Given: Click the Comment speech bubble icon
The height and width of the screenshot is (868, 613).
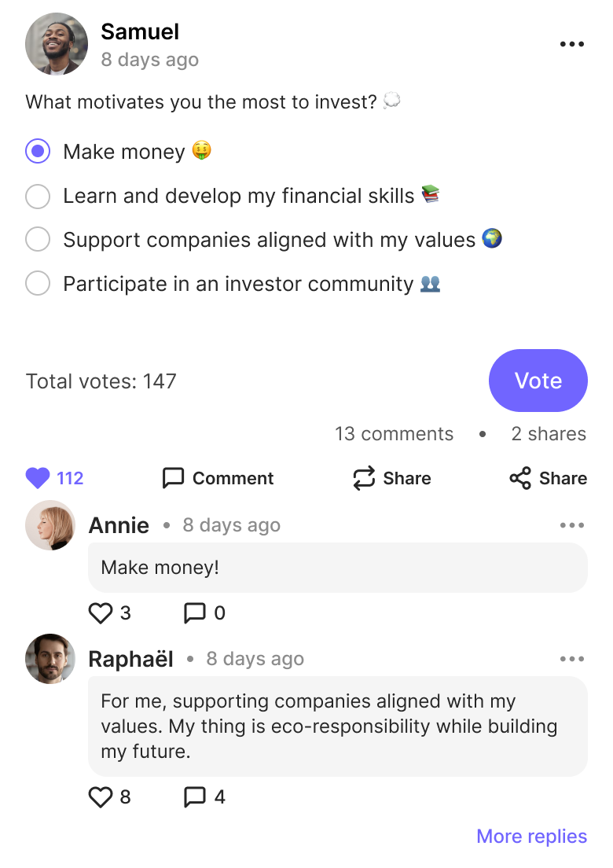Looking at the screenshot, I should pos(173,478).
